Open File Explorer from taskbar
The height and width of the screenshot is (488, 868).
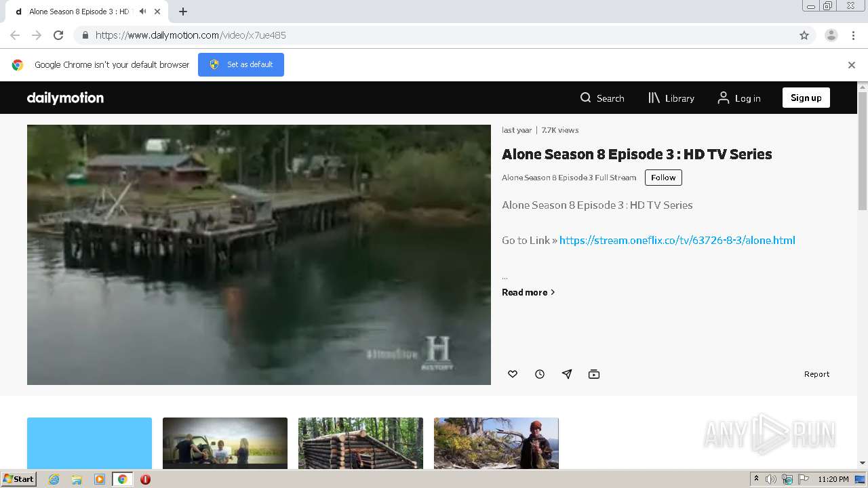point(77,479)
